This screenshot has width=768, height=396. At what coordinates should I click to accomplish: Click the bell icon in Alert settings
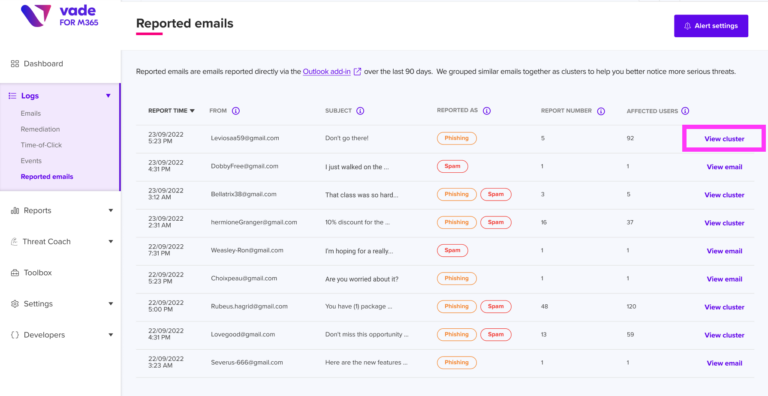click(688, 26)
